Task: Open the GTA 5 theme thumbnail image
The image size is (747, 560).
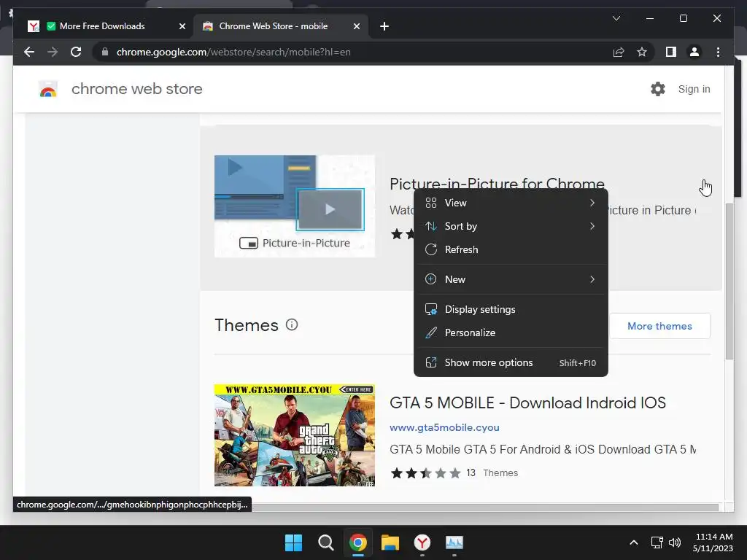Action: click(295, 435)
